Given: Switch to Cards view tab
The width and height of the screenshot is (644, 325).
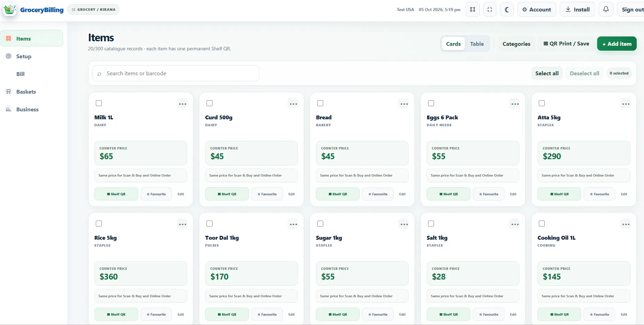Looking at the screenshot, I should (453, 44).
